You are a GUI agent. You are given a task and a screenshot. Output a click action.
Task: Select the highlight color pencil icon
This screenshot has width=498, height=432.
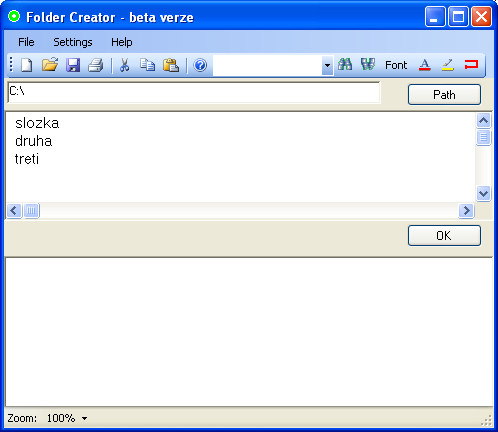pyautogui.click(x=448, y=65)
